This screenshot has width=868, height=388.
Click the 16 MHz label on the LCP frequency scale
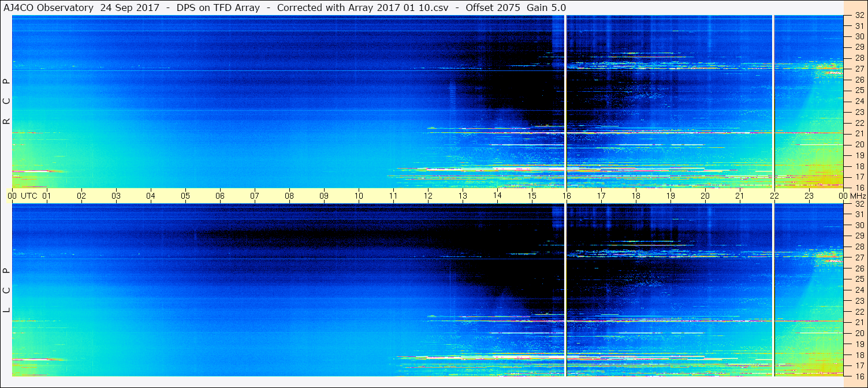(859, 376)
